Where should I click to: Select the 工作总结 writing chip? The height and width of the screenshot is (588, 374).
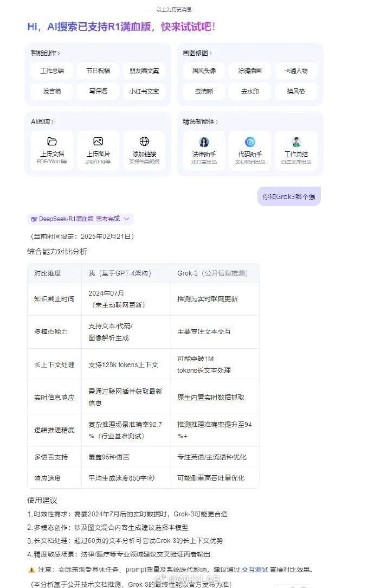pyautogui.click(x=52, y=71)
